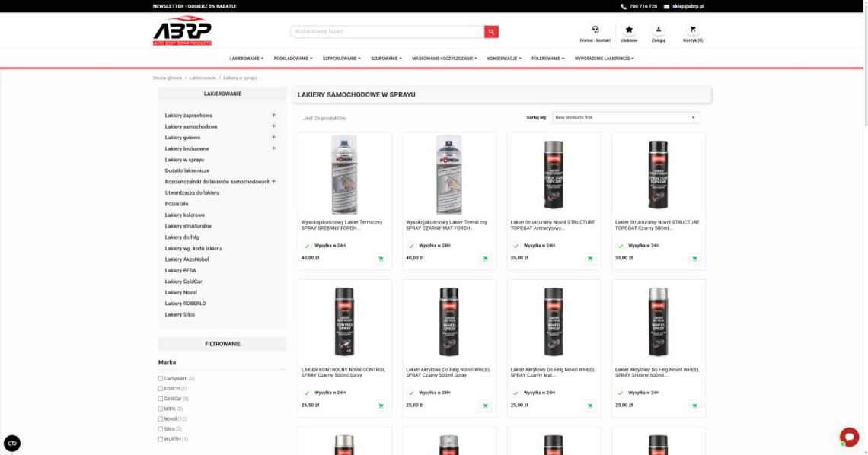Open Lakiery strukturalne category
Image resolution: width=868 pixels, height=455 pixels.
[x=188, y=226]
